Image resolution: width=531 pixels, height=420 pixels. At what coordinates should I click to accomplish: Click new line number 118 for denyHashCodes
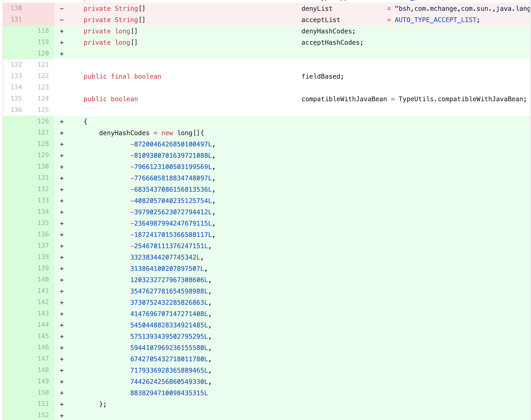(x=43, y=31)
